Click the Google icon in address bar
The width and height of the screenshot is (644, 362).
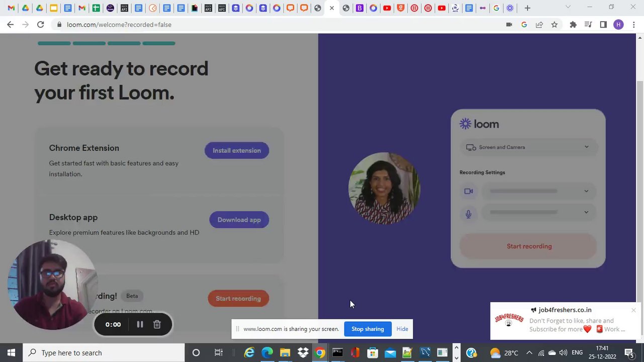pyautogui.click(x=524, y=25)
